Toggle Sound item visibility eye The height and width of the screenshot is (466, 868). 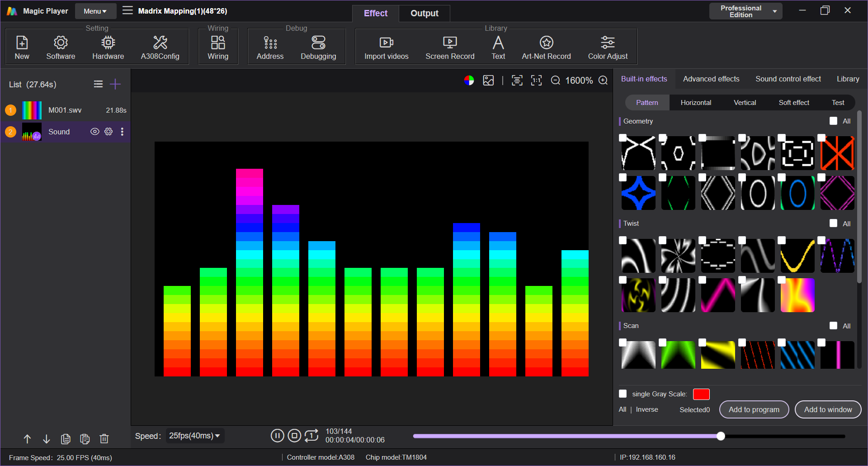(x=94, y=132)
